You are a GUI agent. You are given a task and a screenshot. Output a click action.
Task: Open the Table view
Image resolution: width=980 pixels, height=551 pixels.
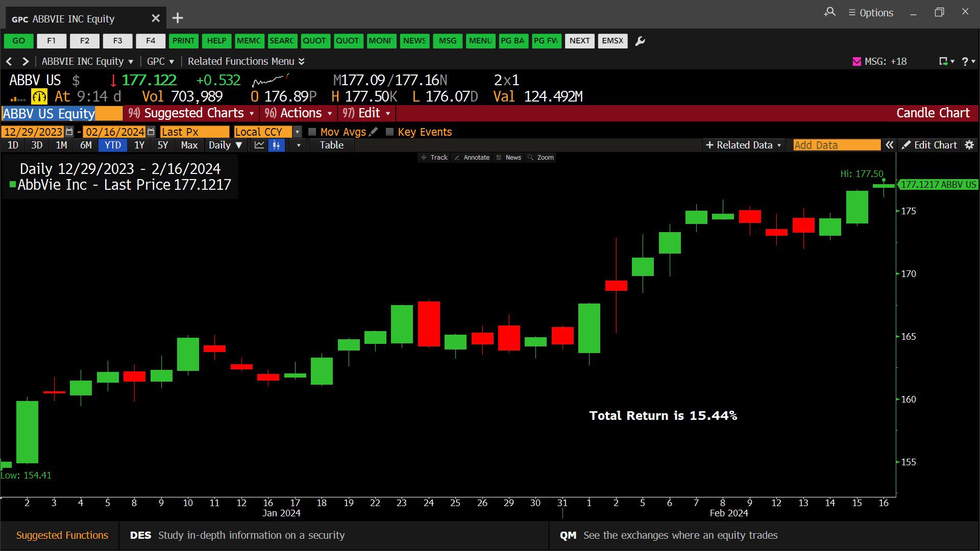point(332,145)
